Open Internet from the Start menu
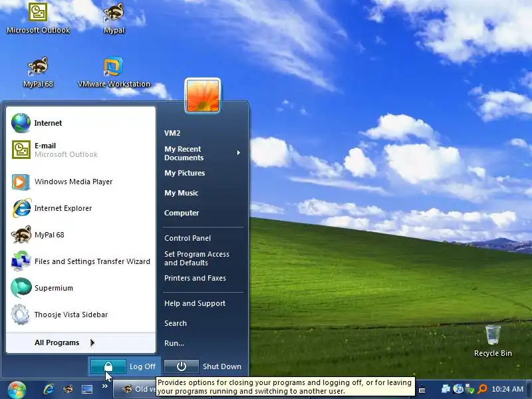This screenshot has width=532, height=399. (x=80, y=123)
